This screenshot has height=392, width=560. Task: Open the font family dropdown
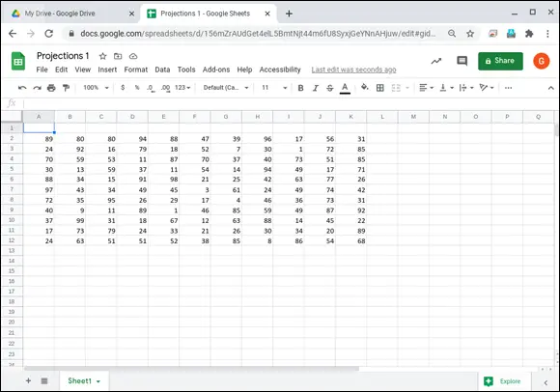coord(226,88)
